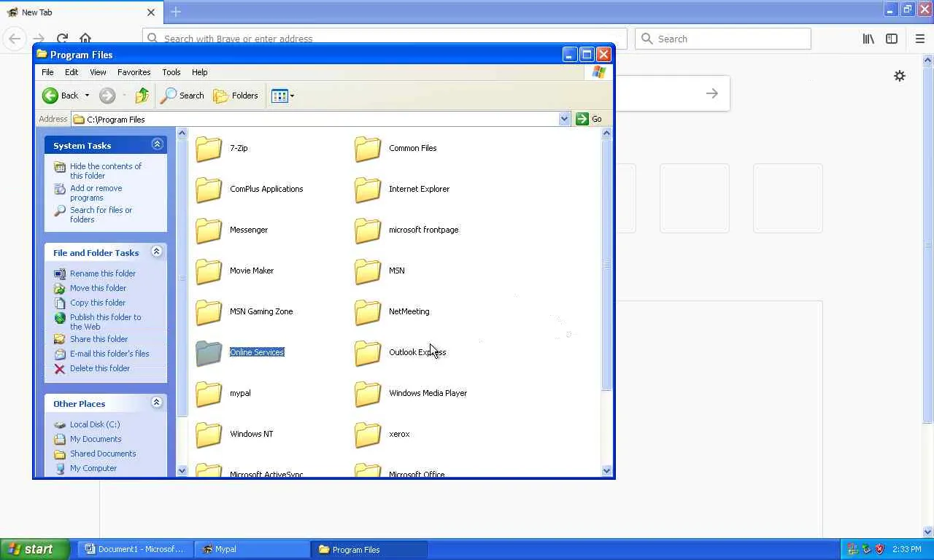Click Add or remove programs link
The height and width of the screenshot is (560, 934).
pos(96,192)
